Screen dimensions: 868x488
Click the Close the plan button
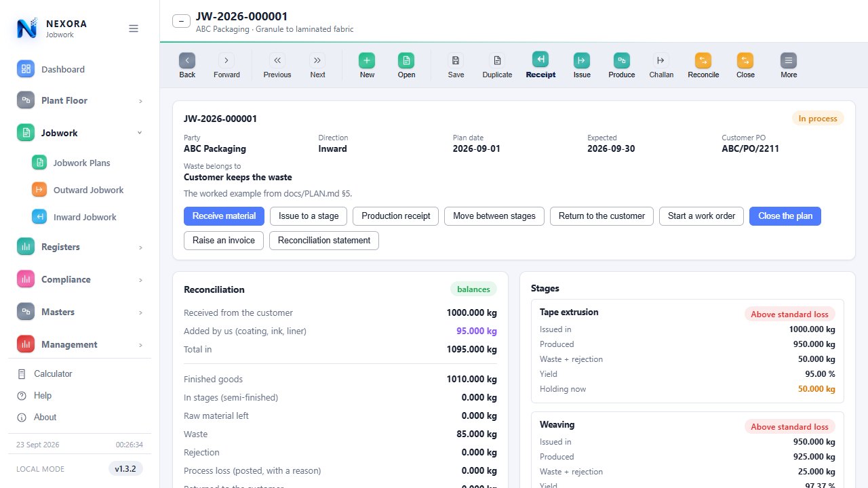785,216
